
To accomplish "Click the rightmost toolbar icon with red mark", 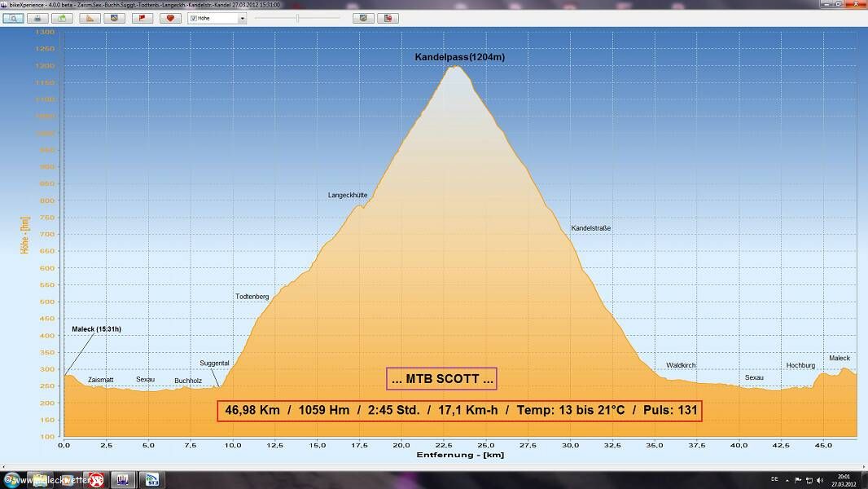I will point(388,18).
